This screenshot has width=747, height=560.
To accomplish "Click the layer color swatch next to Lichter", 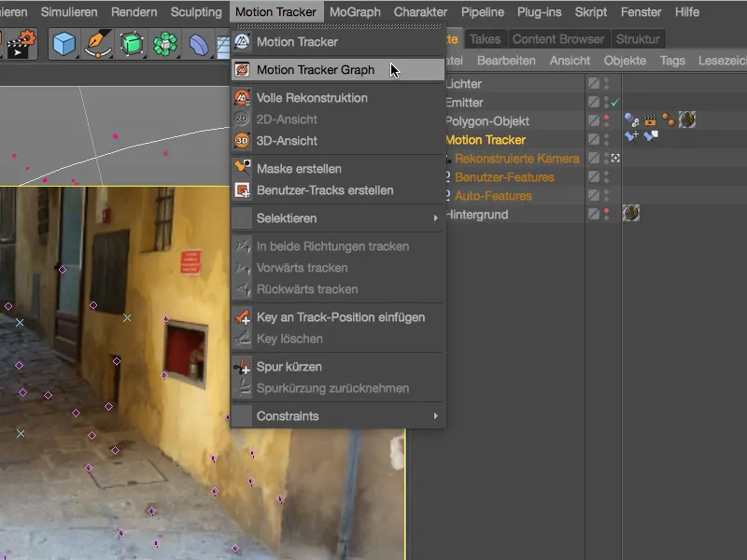I will click(593, 83).
